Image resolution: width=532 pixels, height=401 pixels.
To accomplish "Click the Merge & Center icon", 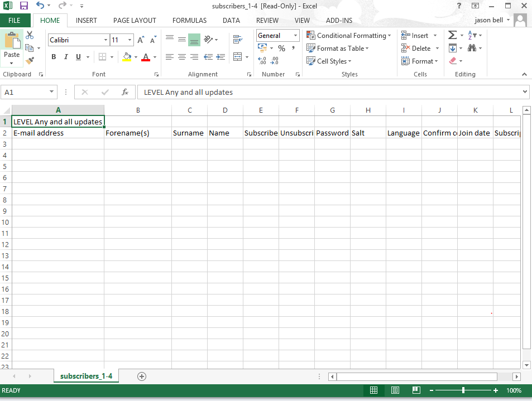I will click(x=237, y=56).
